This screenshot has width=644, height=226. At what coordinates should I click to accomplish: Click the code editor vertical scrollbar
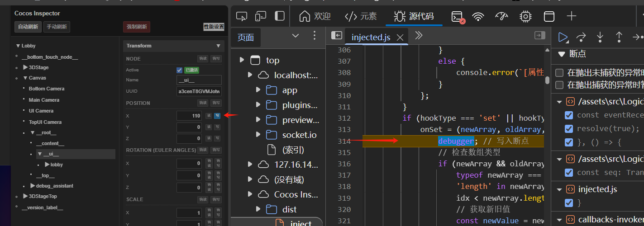click(x=547, y=80)
